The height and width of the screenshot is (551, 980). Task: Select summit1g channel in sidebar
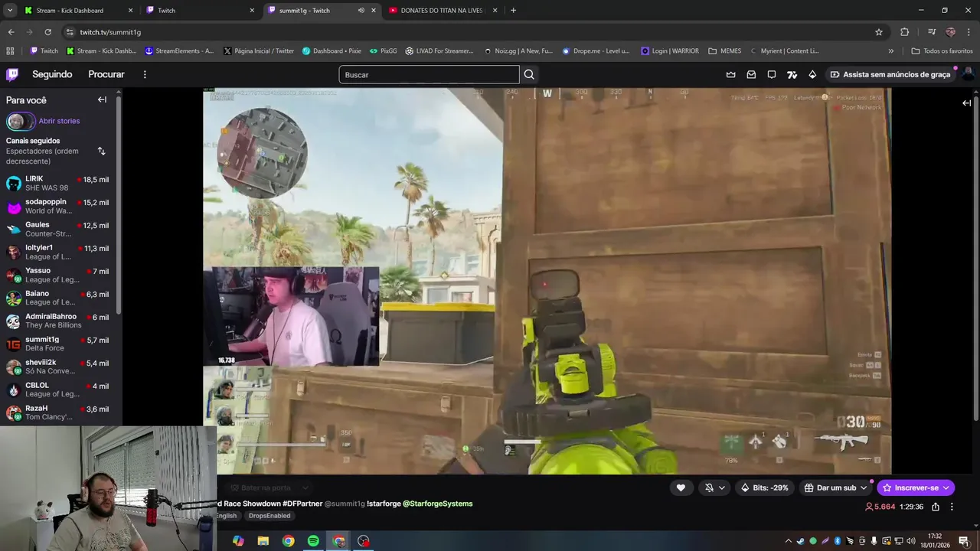tap(58, 344)
